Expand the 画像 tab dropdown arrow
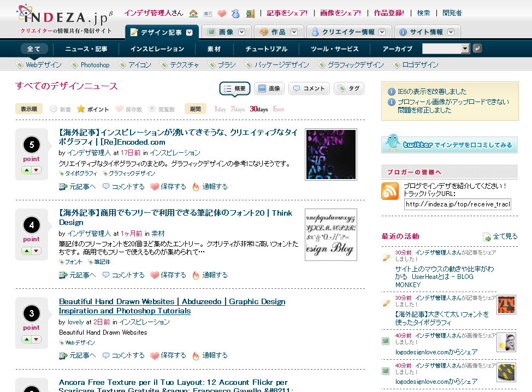Screen dimensions: 532x392 click(241, 32)
